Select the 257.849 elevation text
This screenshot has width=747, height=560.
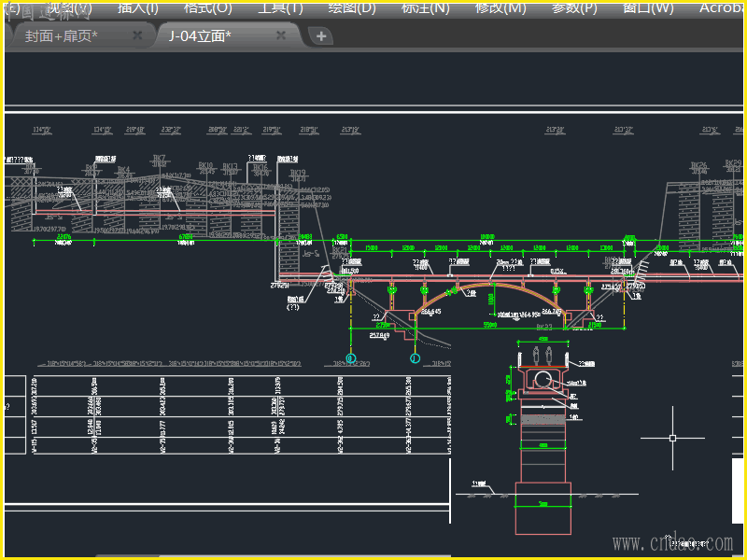[x=379, y=335]
